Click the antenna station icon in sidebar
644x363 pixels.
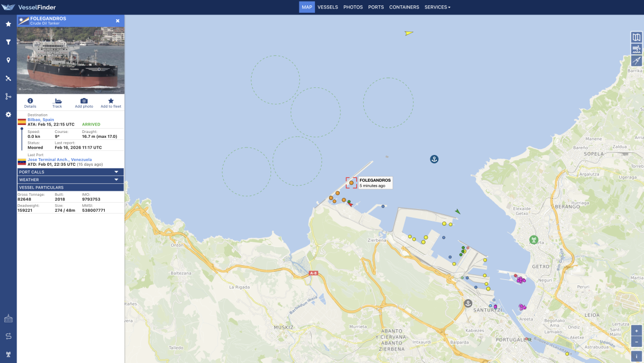pos(8,354)
